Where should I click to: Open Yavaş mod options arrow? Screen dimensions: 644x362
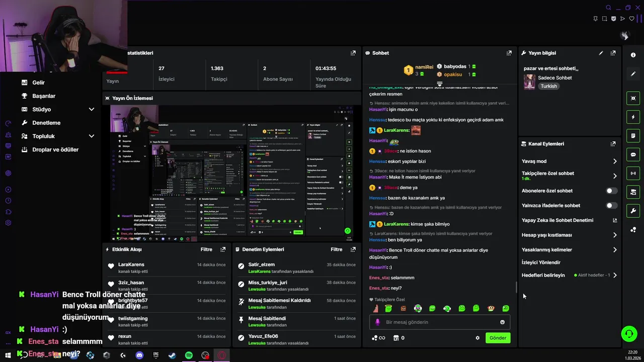click(x=615, y=161)
